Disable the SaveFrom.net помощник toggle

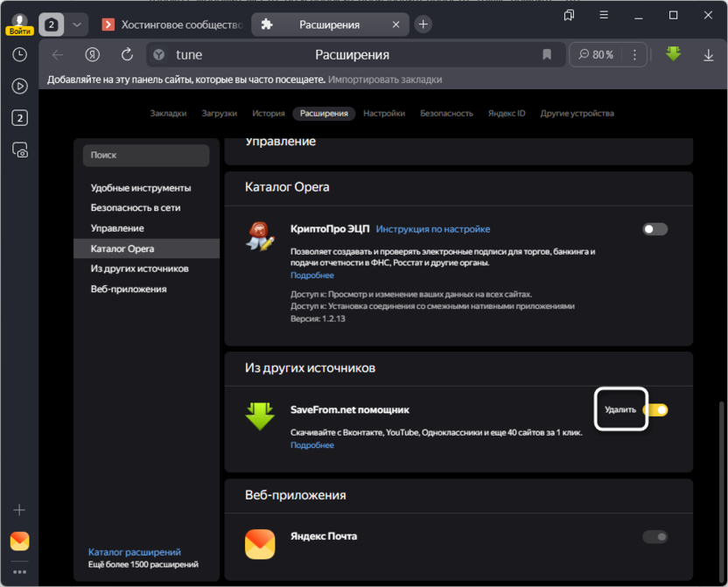coord(655,409)
